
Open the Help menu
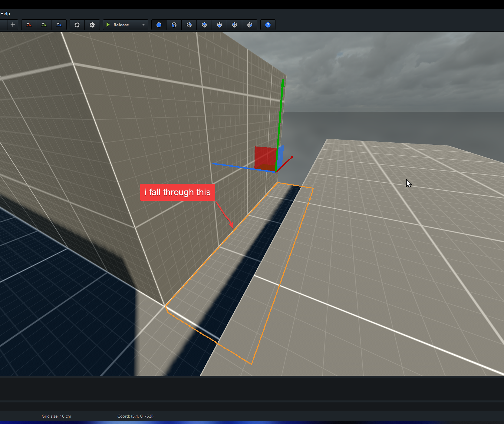tap(5, 14)
